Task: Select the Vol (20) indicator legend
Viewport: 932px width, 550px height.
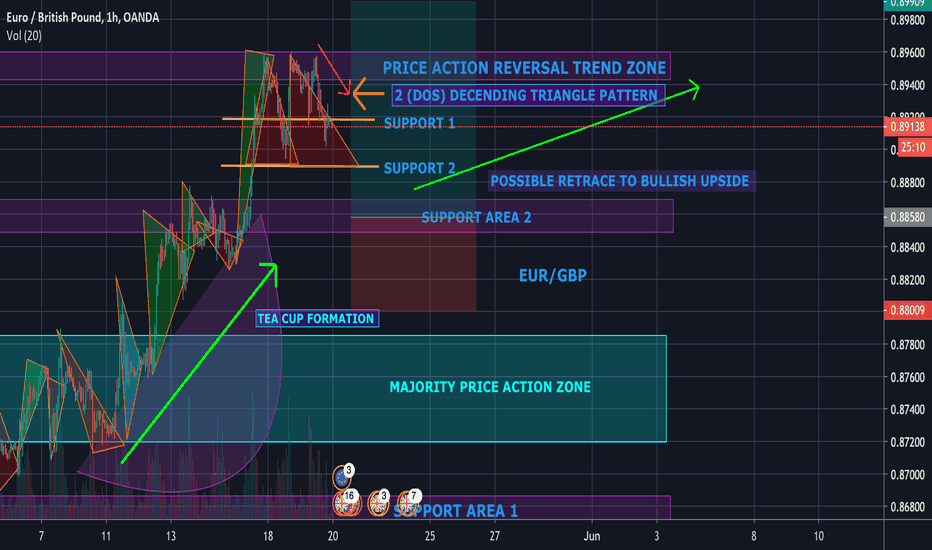Action: point(24,36)
